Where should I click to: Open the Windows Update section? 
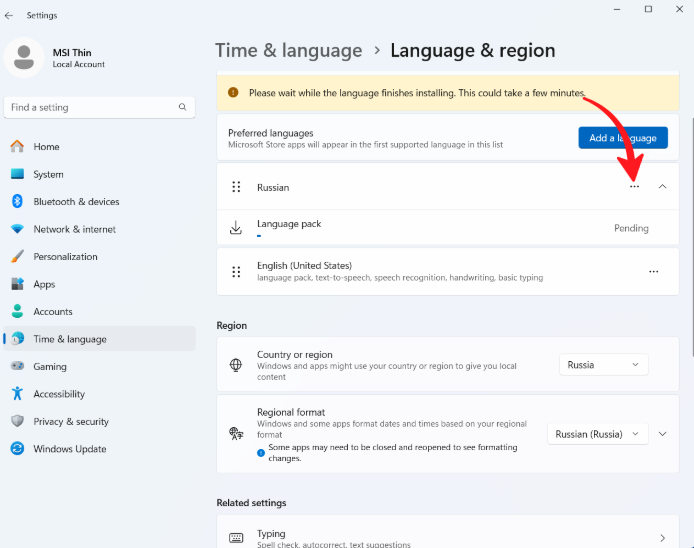coord(70,449)
